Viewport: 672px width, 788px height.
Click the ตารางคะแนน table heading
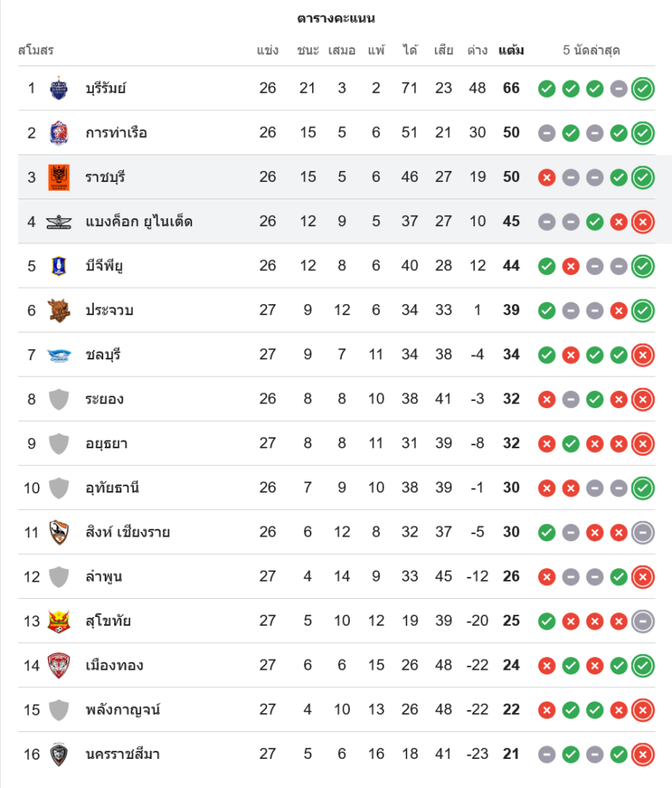click(x=336, y=18)
